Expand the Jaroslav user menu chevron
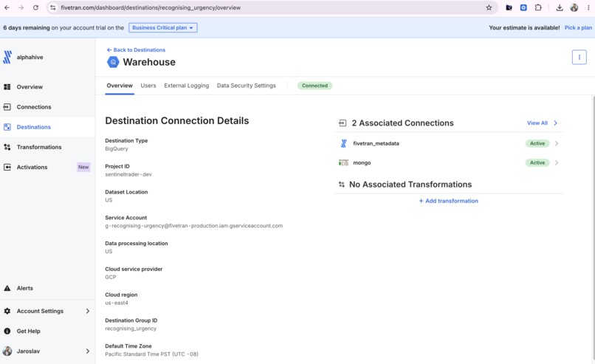Screen dimensions: 595x364 (x=88, y=351)
